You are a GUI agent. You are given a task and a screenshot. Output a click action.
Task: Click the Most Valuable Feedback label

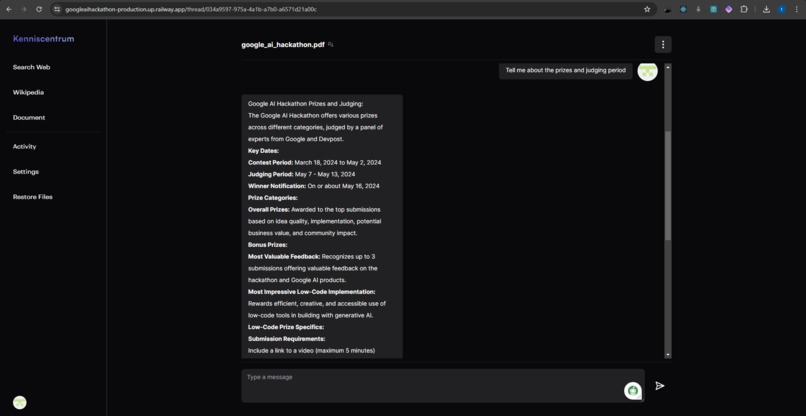point(284,257)
